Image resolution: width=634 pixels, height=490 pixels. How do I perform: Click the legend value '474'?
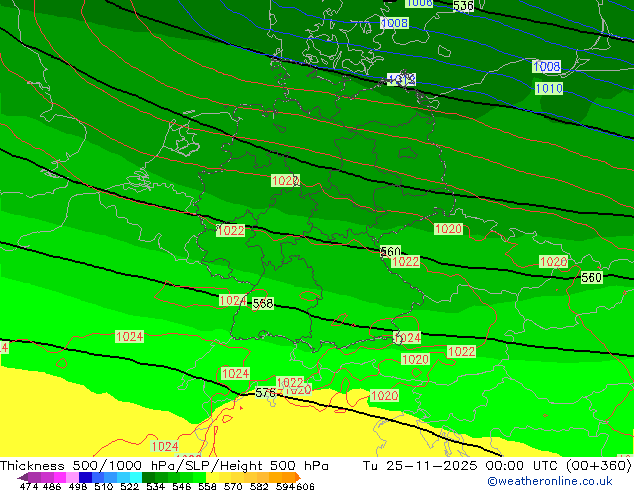[x=29, y=486]
